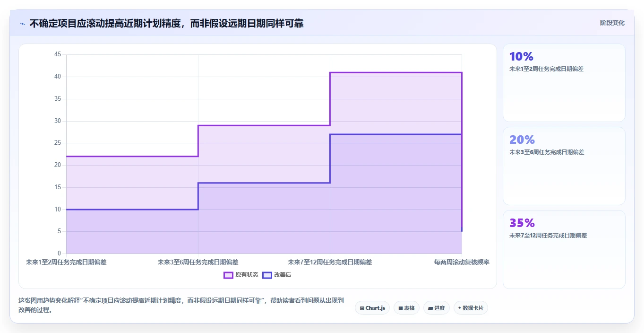Select the 进度 tag
Viewport: 644px width, 333px height.
tap(437, 308)
